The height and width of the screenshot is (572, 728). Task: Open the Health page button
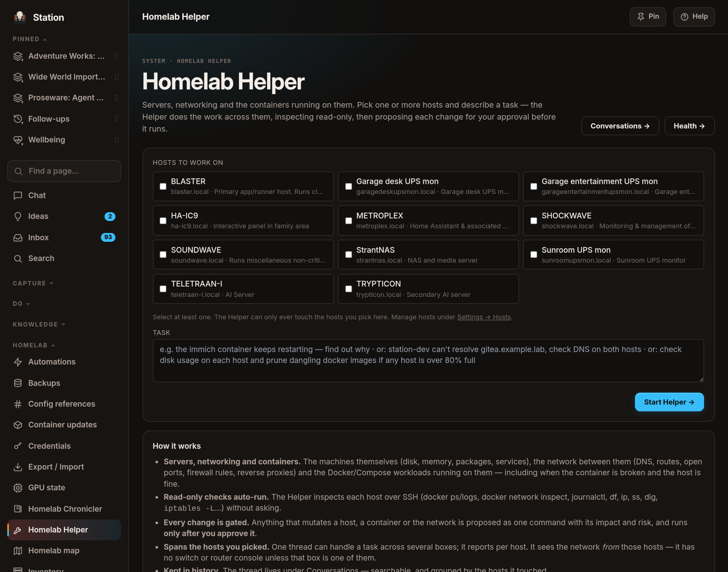pos(690,126)
